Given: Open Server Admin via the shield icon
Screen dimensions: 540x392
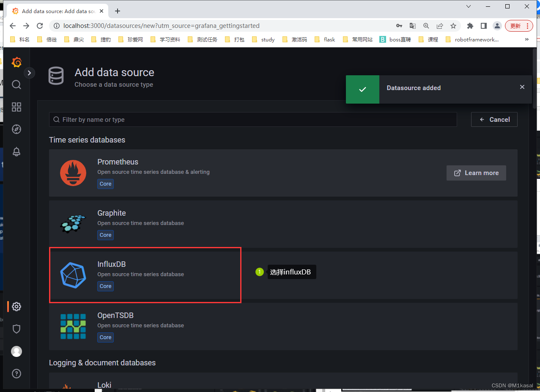Looking at the screenshot, I should pos(16,329).
